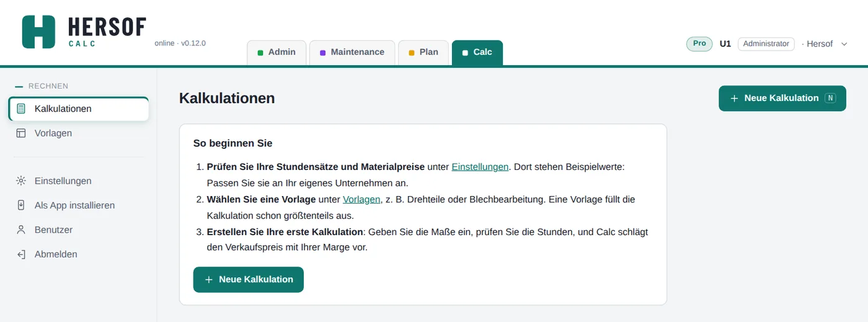Switch to the Plan tab
Screen dimensions: 868x322
423,52
